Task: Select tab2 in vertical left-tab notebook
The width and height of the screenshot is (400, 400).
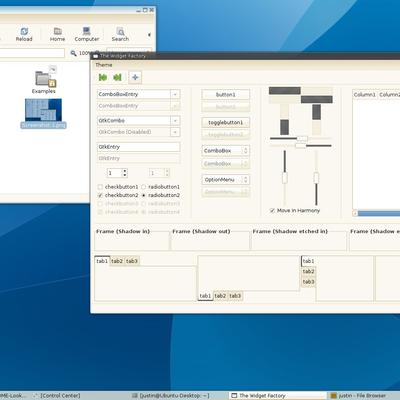Action: [308, 271]
